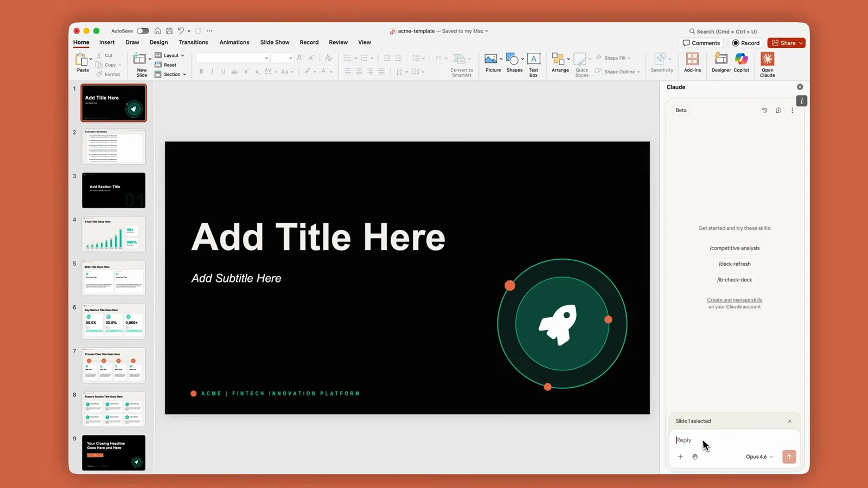The image size is (868, 488).
Task: Open the Add-ins gallery
Action: pyautogui.click(x=692, y=62)
